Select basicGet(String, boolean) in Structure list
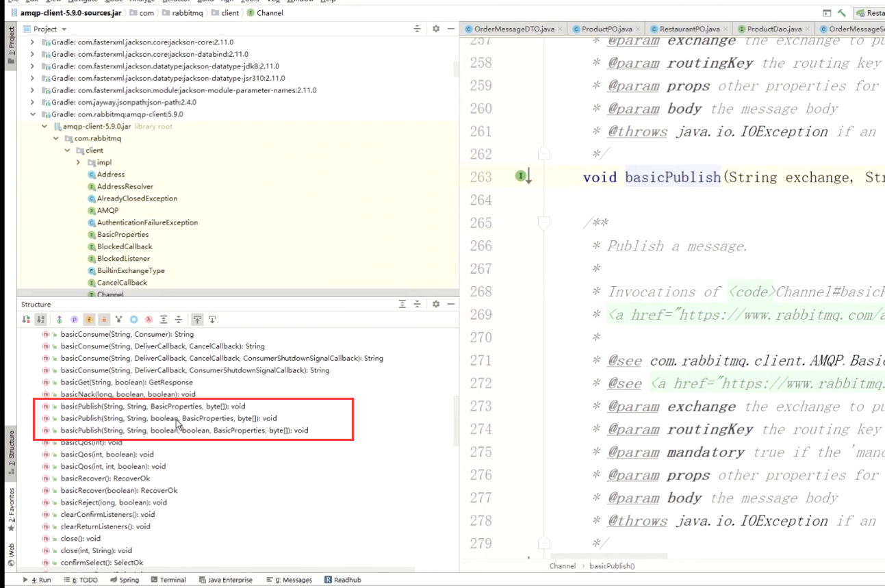Viewport: 885px width, 588px height. 127,382
